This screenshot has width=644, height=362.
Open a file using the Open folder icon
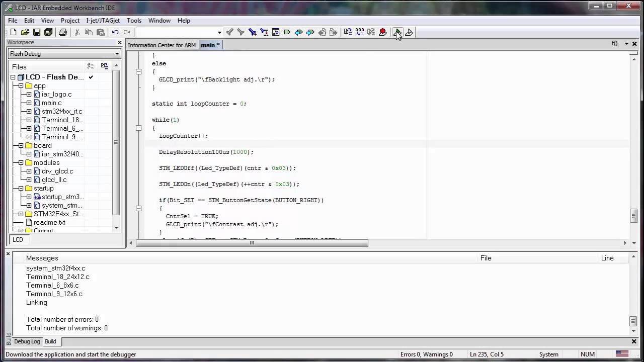point(25,32)
